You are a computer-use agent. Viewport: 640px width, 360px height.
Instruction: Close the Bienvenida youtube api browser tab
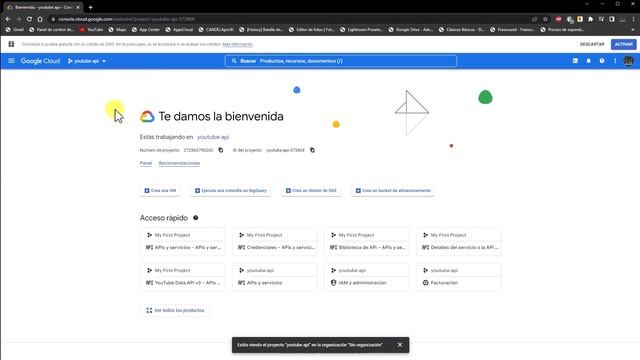[x=78, y=7]
